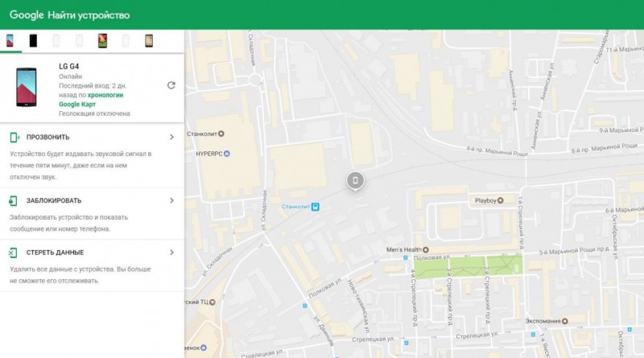Click the ЗАБЛОКИРОВАТЬ description about message or number
Screen dimensions: 644x358
(68, 223)
